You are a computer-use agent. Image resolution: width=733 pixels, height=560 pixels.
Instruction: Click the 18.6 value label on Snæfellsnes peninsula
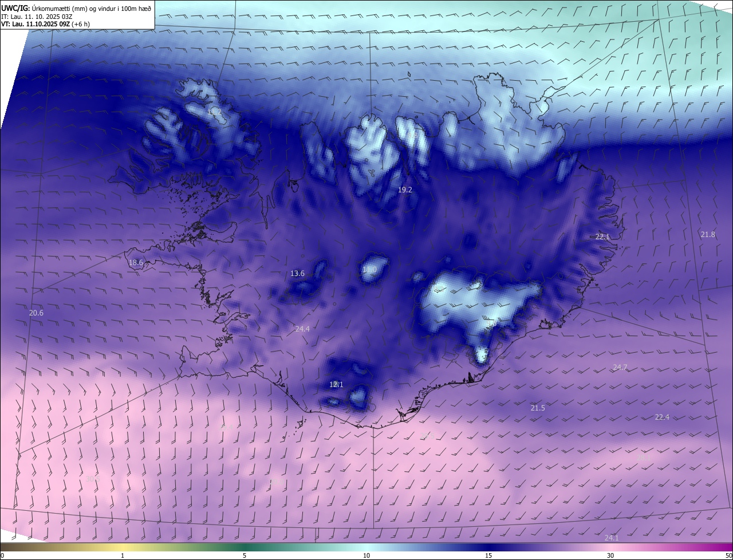pos(136,263)
